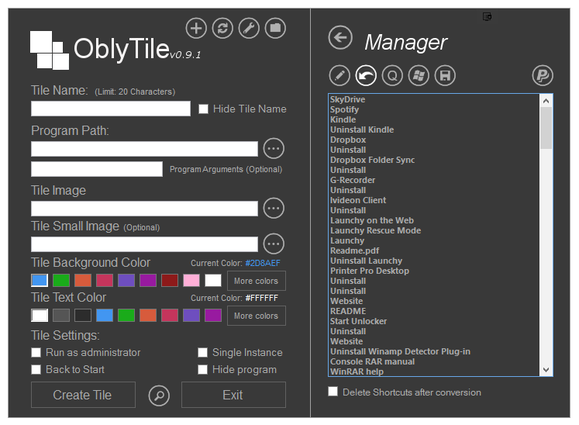Viewport: 579px width, 425px height.
Task: Select Spotify in the shortcut list
Action: coord(345,109)
